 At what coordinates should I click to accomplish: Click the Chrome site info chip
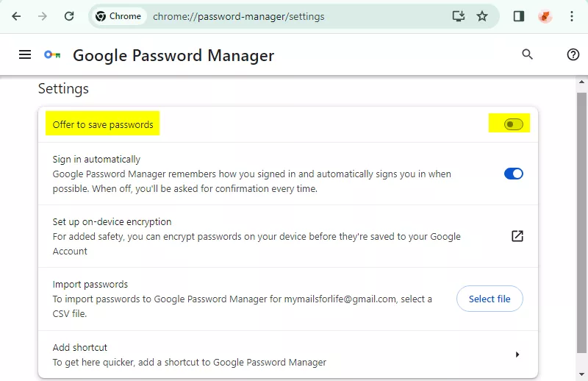pyautogui.click(x=118, y=16)
